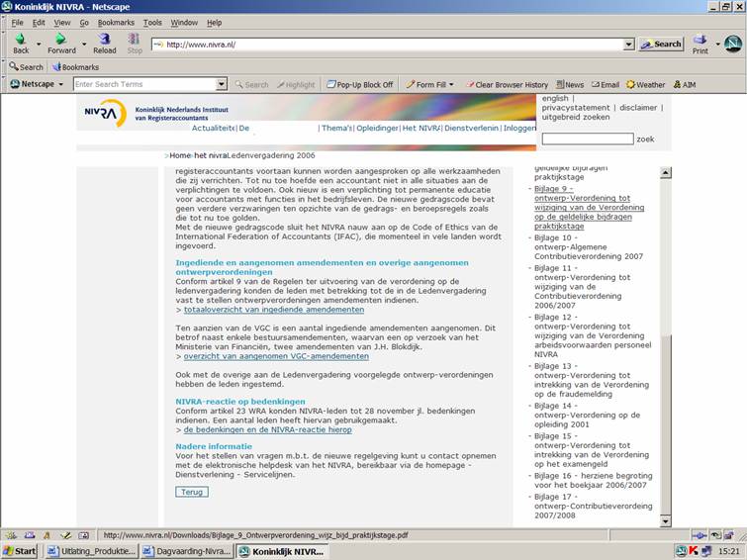Open link de bedenkingen en de NIVRA-reactie hierop

click(268, 429)
